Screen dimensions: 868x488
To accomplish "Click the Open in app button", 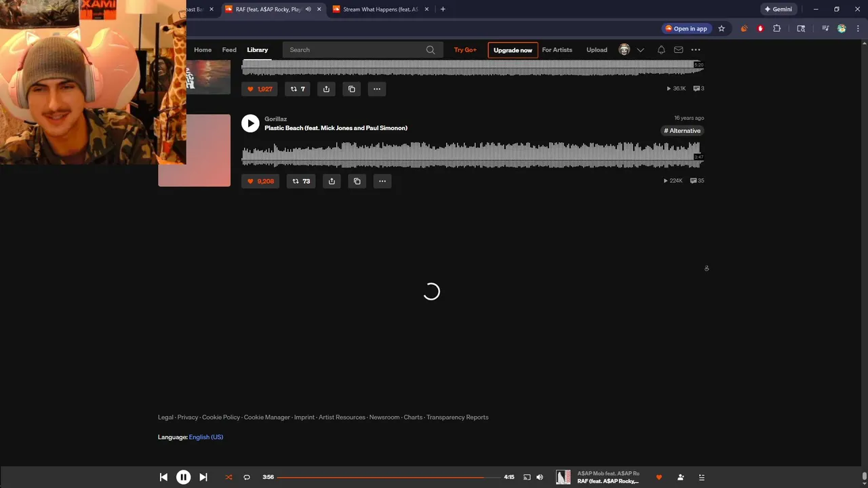I will (686, 28).
